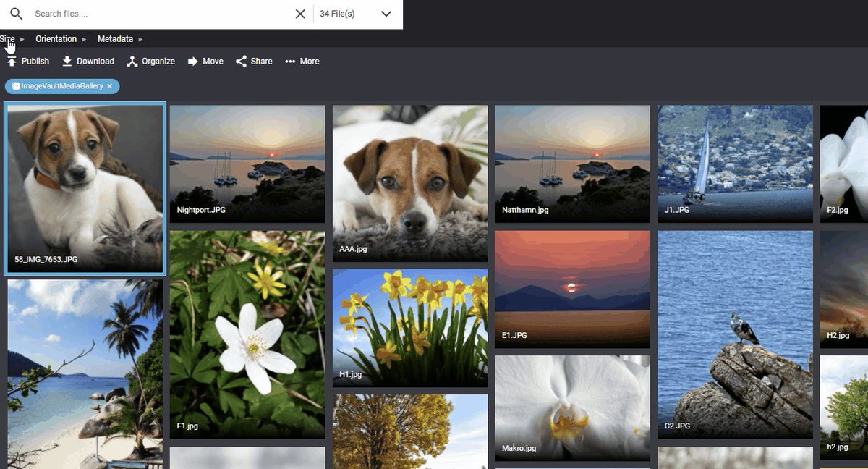This screenshot has height=469, width=868.
Task: Expand the Orientation filter
Action: click(61, 39)
